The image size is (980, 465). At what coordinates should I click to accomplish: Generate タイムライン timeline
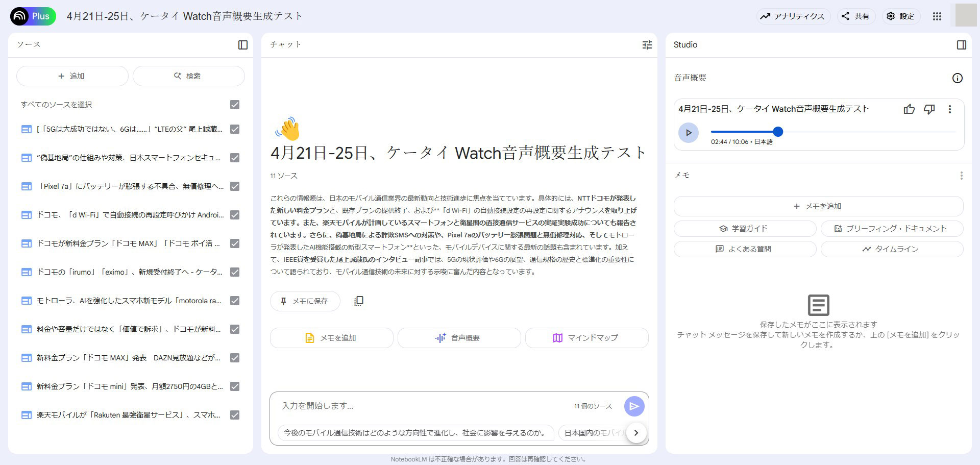pyautogui.click(x=892, y=249)
